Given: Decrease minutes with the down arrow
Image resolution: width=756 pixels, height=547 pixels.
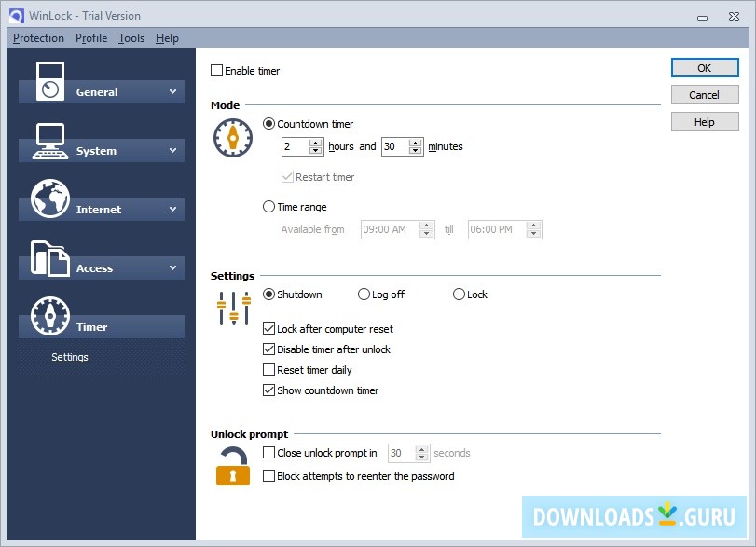Looking at the screenshot, I should [416, 150].
